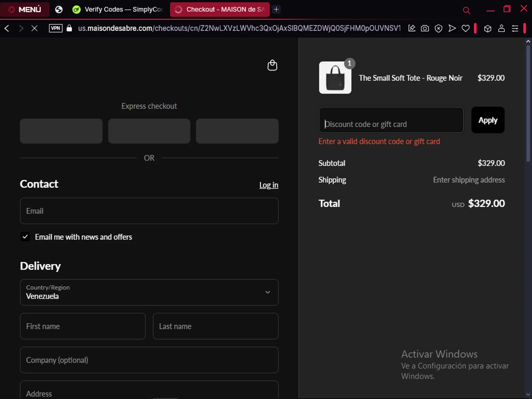Go back to previous page
The height and width of the screenshot is (399, 532).
[7, 28]
